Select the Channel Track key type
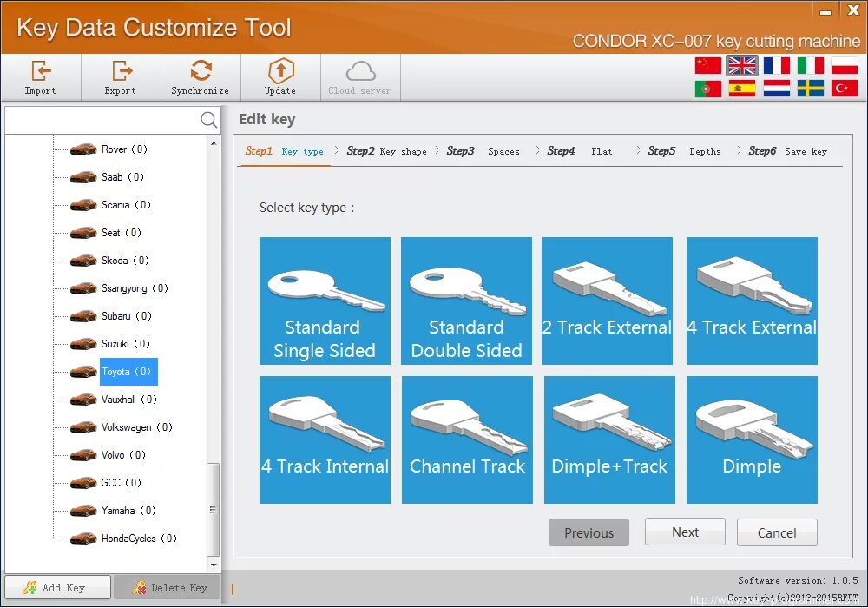This screenshot has width=868, height=608. tap(467, 439)
